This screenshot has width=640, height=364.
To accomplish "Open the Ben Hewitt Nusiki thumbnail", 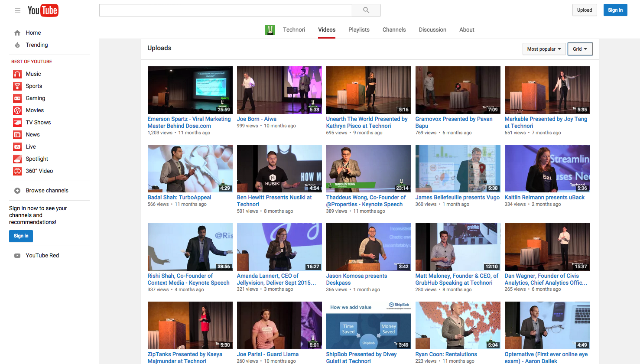I will click(279, 169).
